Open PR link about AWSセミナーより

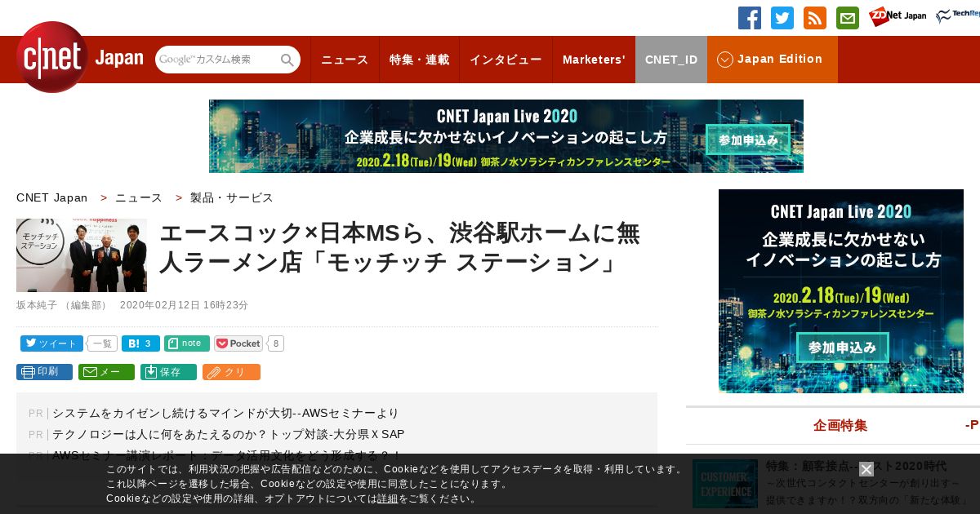225,413
